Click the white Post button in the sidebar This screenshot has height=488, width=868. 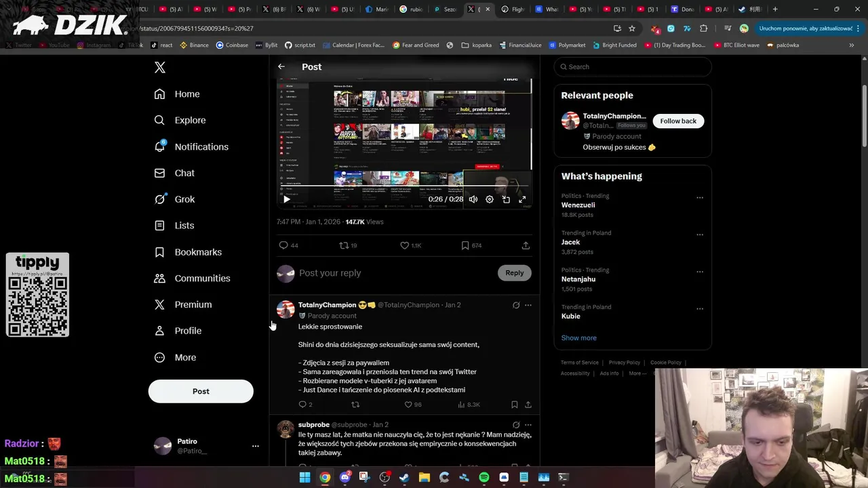(x=201, y=391)
